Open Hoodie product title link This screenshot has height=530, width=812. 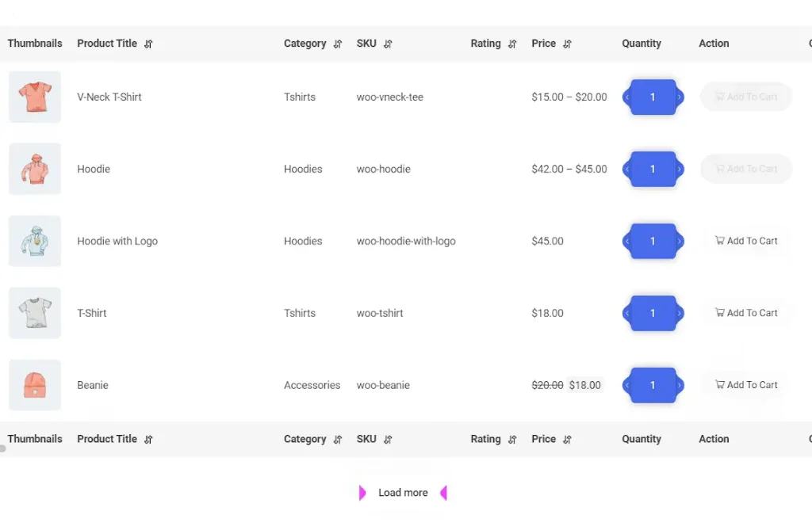tap(94, 169)
